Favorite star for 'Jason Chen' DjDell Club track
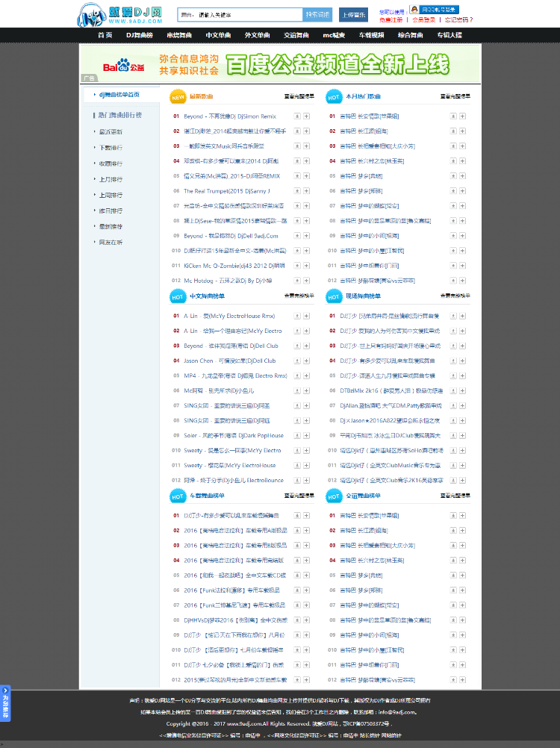 click(297, 361)
